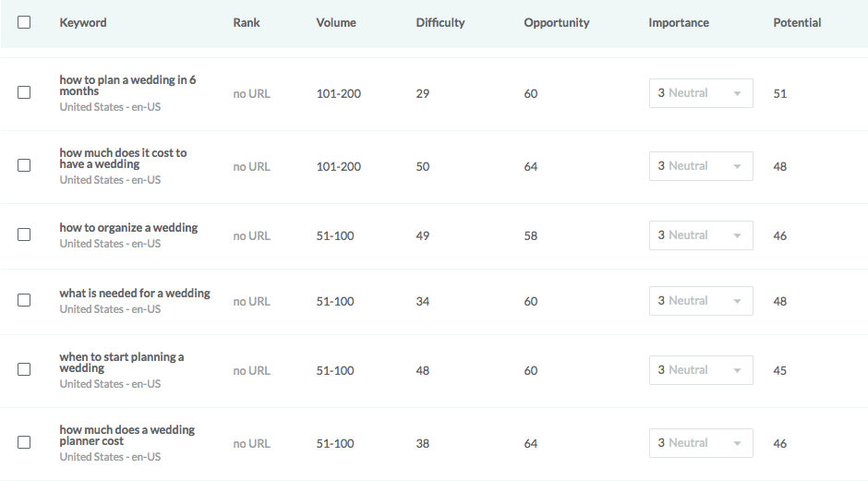The image size is (868, 481).
Task: Sort by Difficulty column header
Action: coord(440,22)
